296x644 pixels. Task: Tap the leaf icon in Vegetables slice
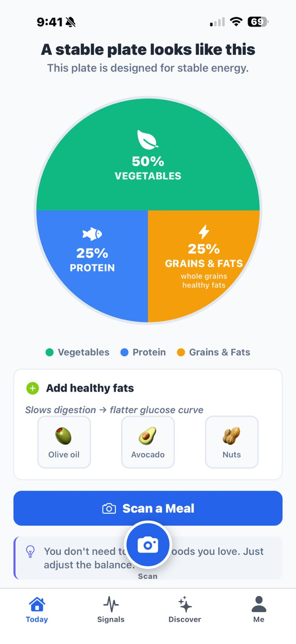(x=148, y=140)
